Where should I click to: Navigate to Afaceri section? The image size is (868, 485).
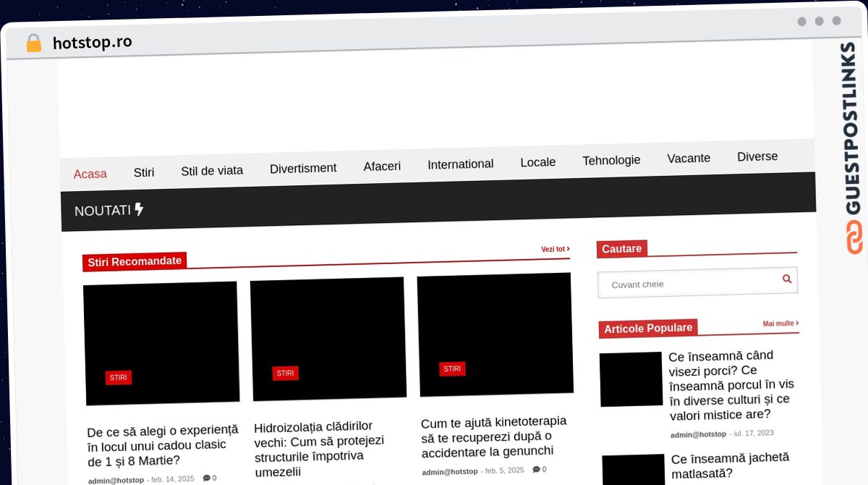click(x=382, y=166)
